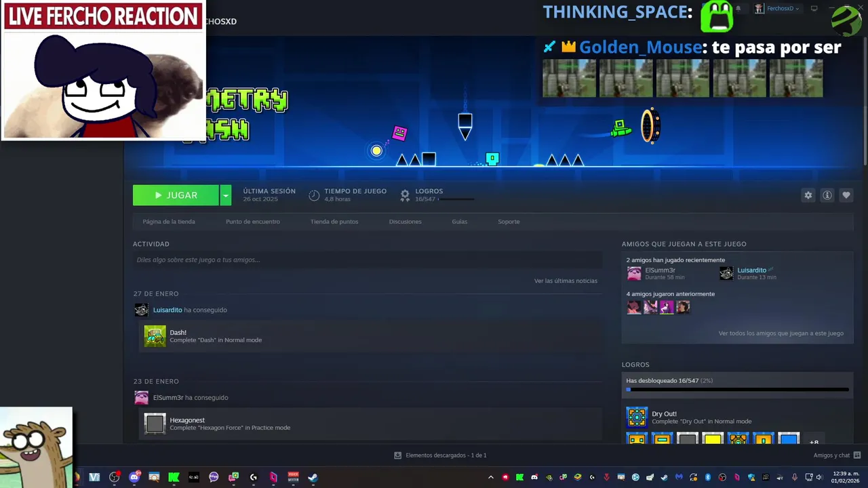Click the achievements progress bar in LOGROS panel
The width and height of the screenshot is (868, 488).
pos(737,390)
